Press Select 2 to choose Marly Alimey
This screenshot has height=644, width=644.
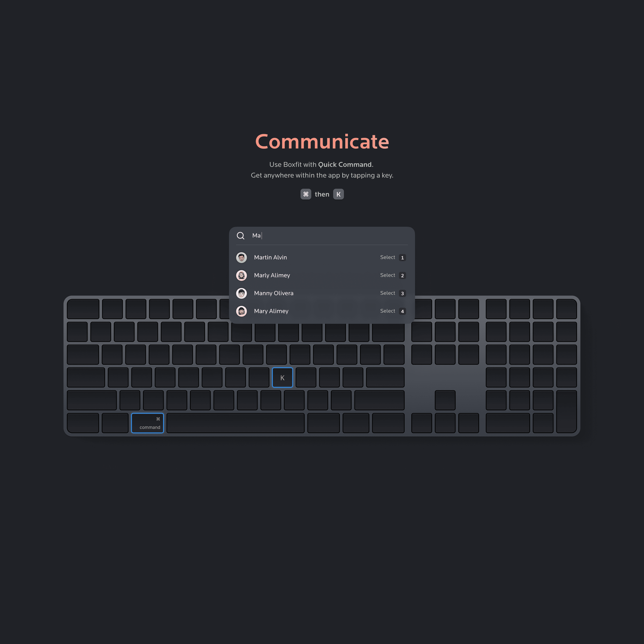(402, 275)
